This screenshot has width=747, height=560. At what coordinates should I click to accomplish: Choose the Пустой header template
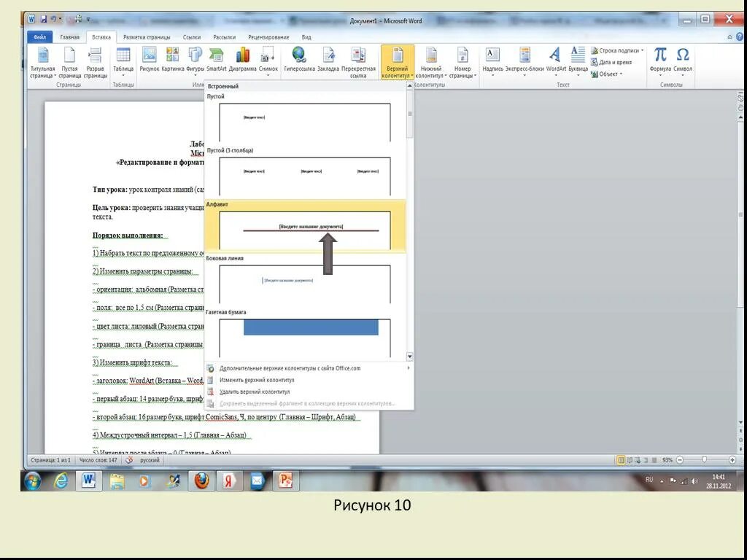click(305, 117)
